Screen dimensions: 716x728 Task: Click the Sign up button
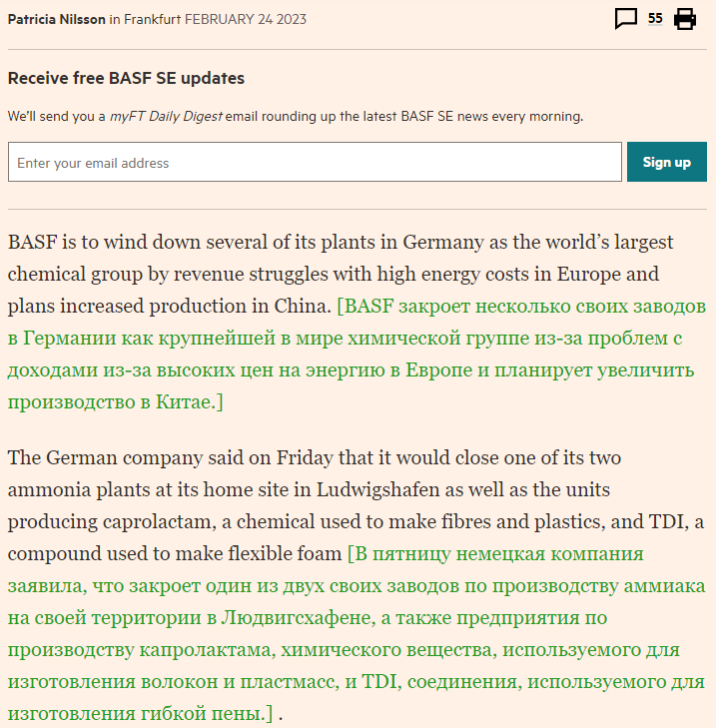point(667,162)
